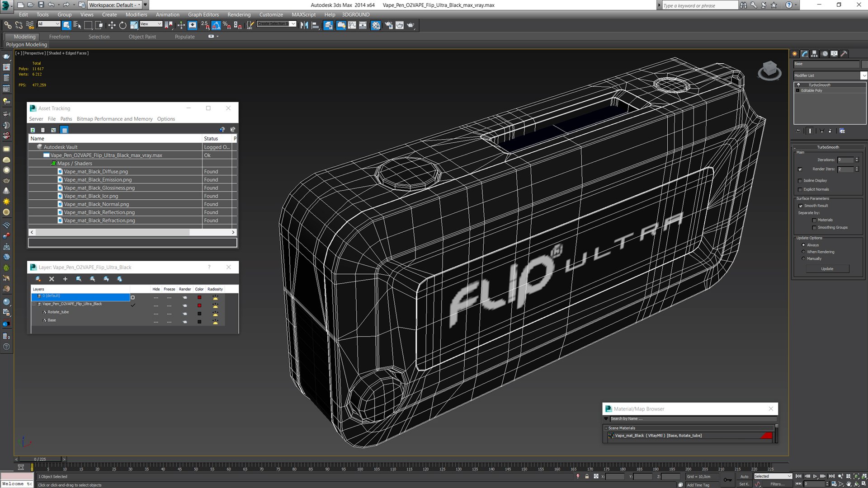Click the red color swatch of default layer
The height and width of the screenshot is (488, 868).
[199, 297]
